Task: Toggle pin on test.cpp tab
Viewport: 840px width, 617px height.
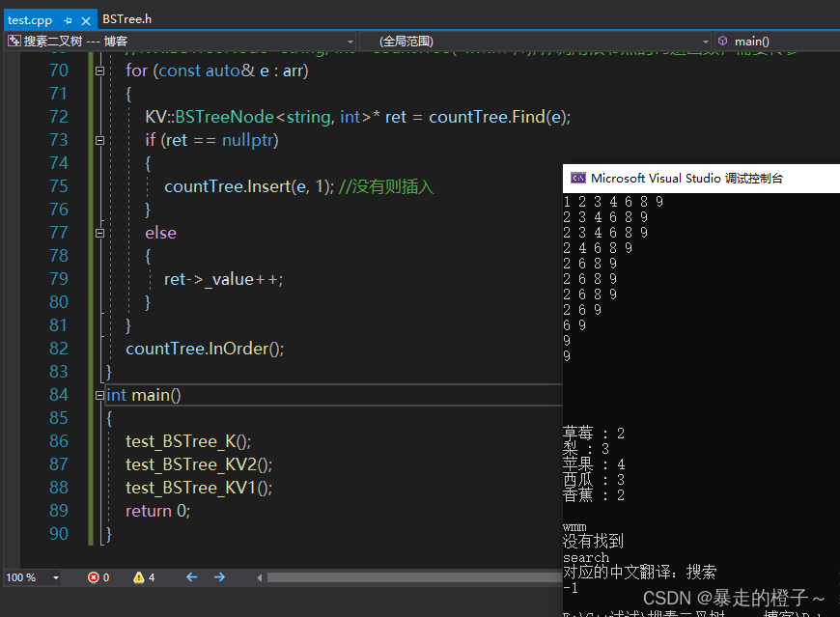Action: pos(68,21)
